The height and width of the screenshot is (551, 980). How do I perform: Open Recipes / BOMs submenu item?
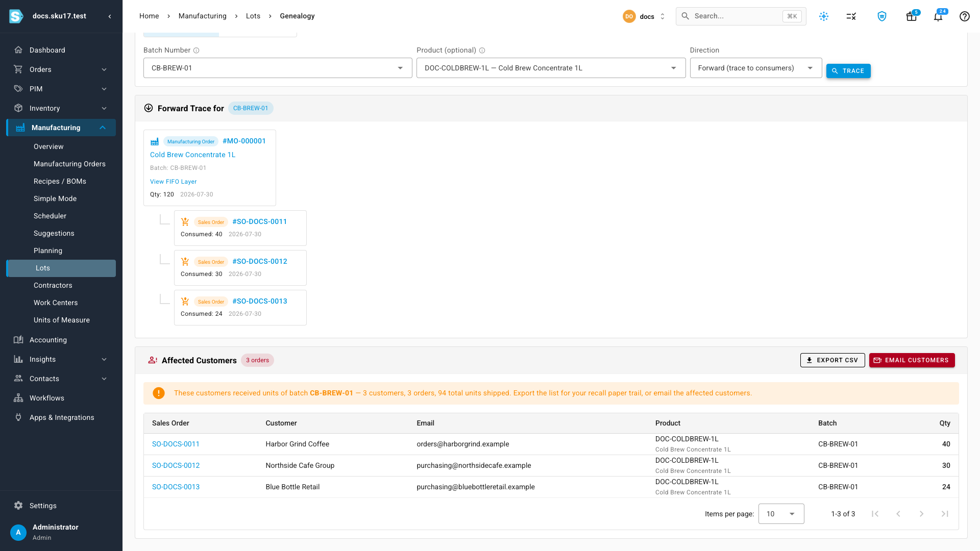60,181
